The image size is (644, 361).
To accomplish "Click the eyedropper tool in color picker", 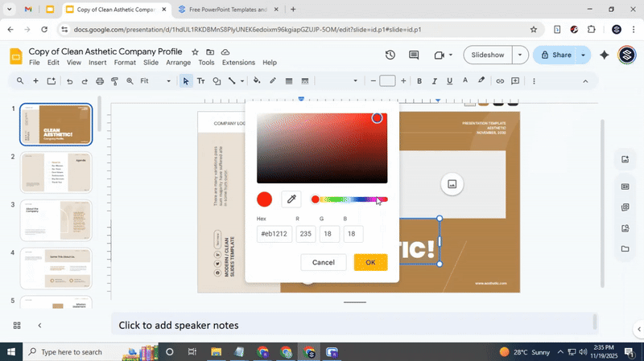I will [291, 199].
